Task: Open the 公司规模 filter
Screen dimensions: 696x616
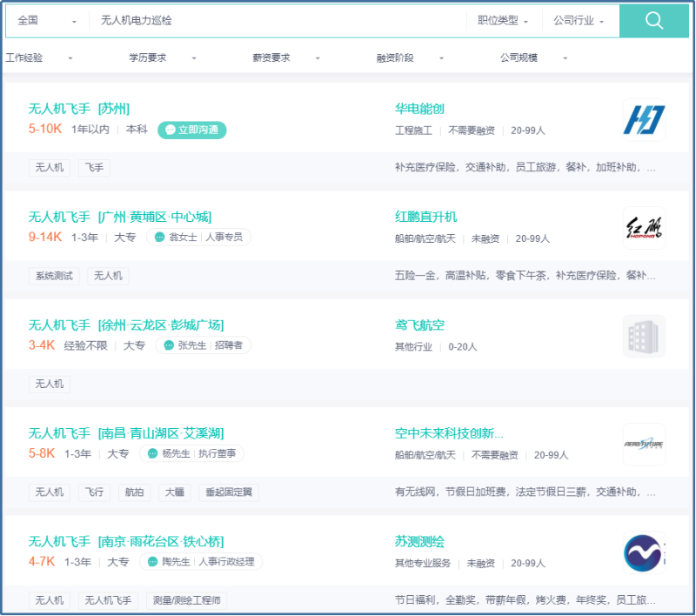Action: [534, 57]
